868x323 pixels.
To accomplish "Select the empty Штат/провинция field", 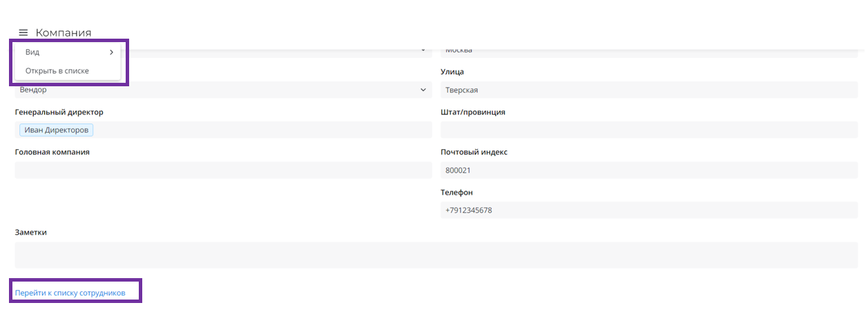I will coord(649,130).
